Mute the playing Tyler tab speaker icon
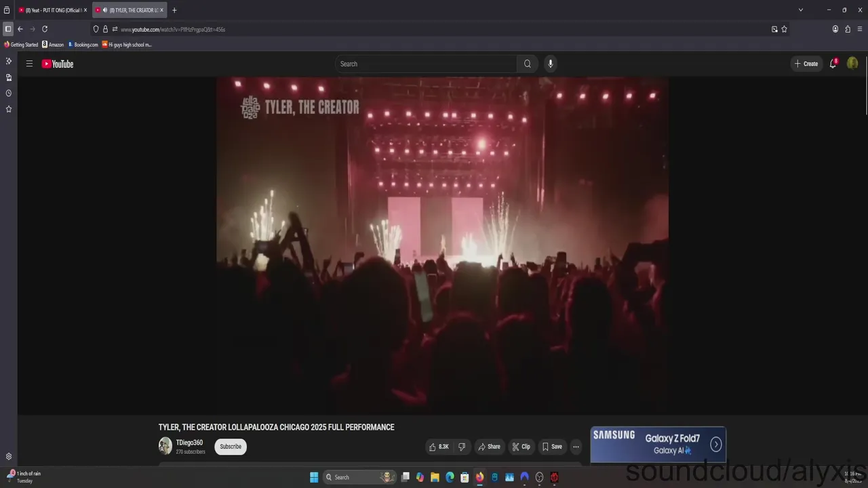Screen dimensions: 868x488 click(x=105, y=10)
